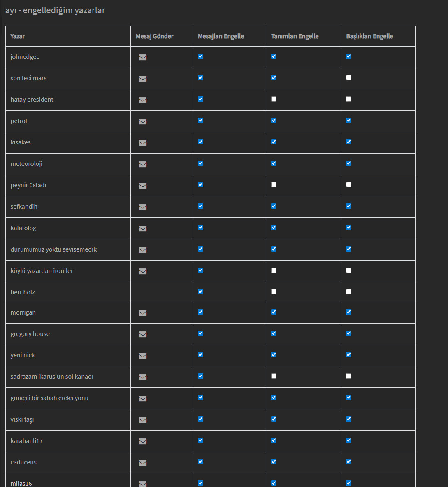Image resolution: width=448 pixels, height=487 pixels.
Task: Enable Başlıkları Engelle for son feci mars
Action: click(349, 77)
